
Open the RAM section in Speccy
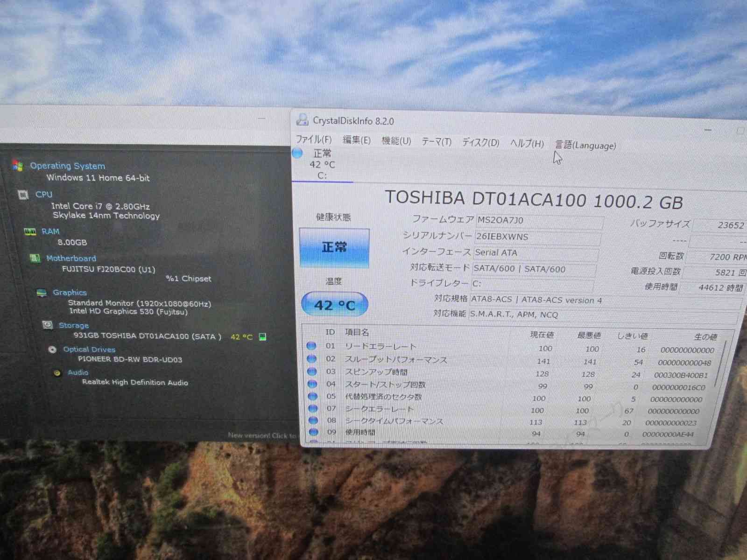pyautogui.click(x=50, y=231)
